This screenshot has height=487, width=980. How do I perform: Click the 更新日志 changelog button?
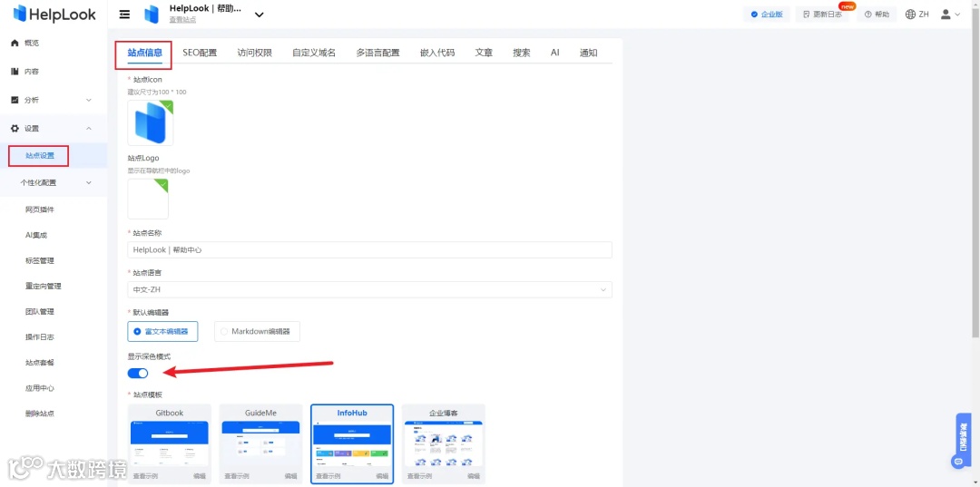(x=822, y=15)
